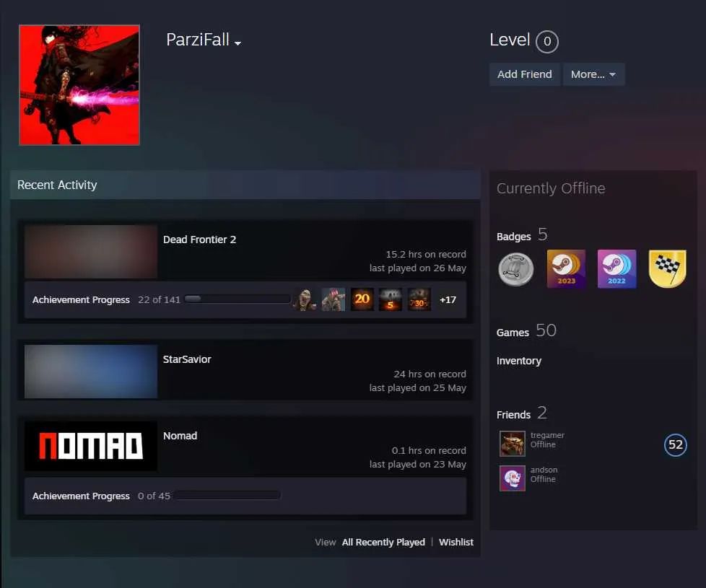Open ParziFall's profile avatar image
This screenshot has height=588, width=706.
coord(79,85)
